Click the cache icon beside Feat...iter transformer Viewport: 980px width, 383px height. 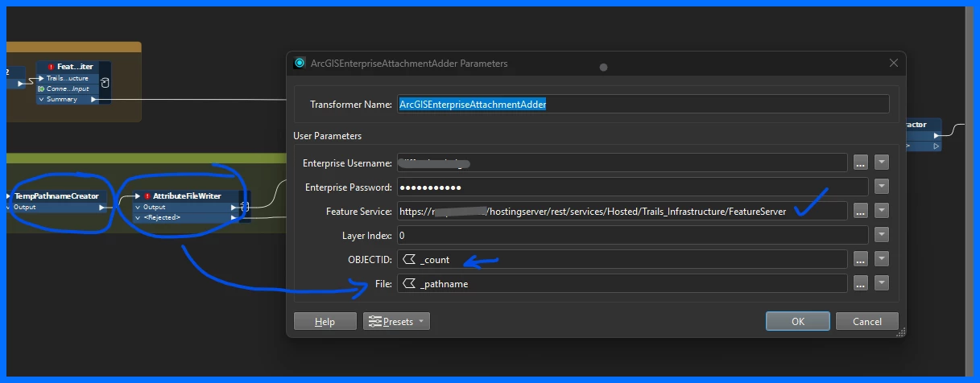pyautogui.click(x=105, y=83)
